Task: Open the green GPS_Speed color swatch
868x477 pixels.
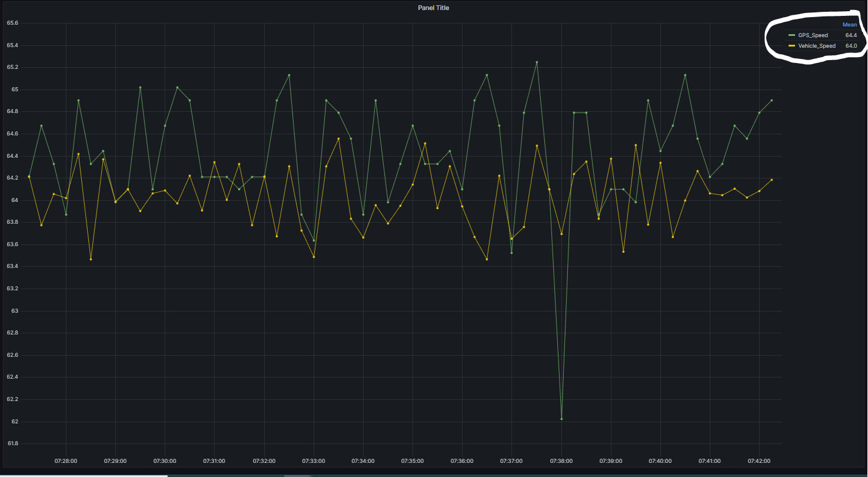Action: (x=791, y=35)
